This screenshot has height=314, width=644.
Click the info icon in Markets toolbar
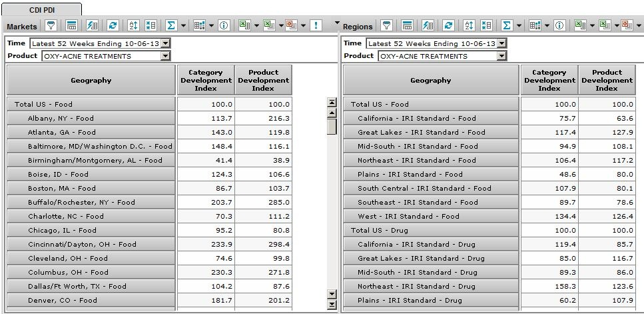point(223,25)
